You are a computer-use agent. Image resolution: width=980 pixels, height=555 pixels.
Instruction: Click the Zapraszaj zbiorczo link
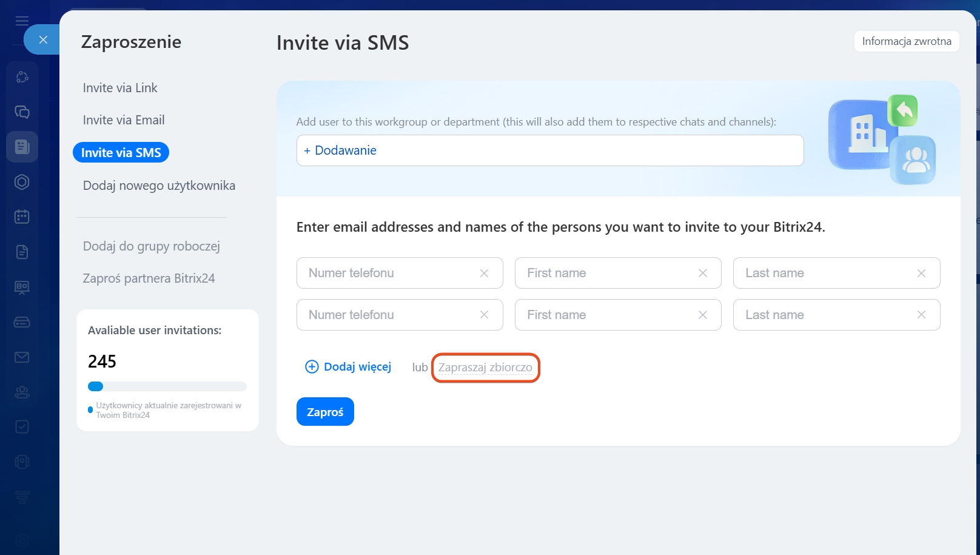(x=485, y=368)
